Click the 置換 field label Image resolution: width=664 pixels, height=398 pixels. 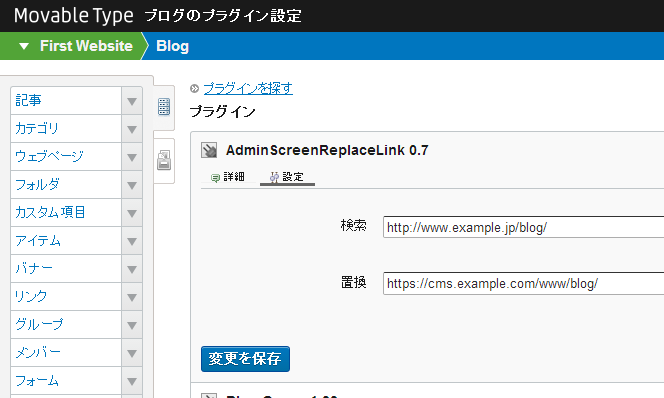click(x=354, y=282)
